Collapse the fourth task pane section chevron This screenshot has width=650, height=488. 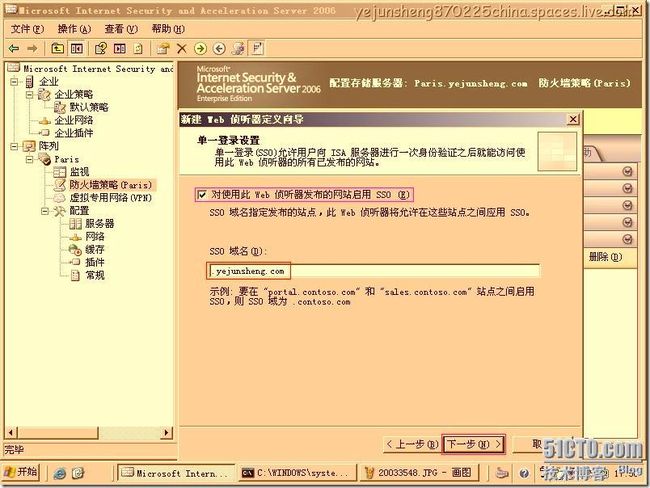(628, 222)
